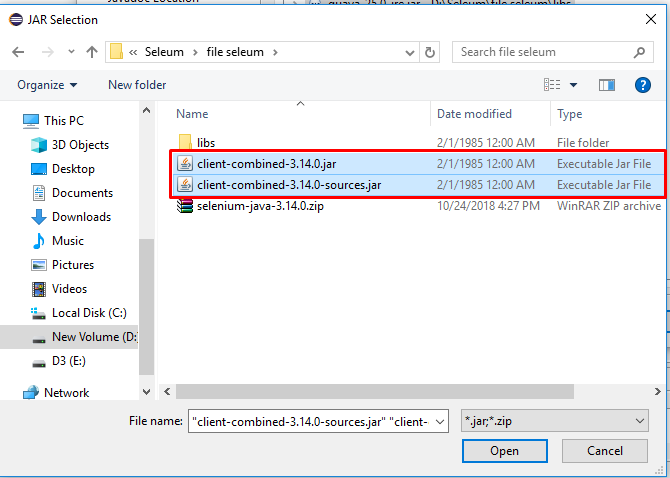The width and height of the screenshot is (670, 478).
Task: Click the Eclipse icon in title bar
Action: click(x=16, y=20)
